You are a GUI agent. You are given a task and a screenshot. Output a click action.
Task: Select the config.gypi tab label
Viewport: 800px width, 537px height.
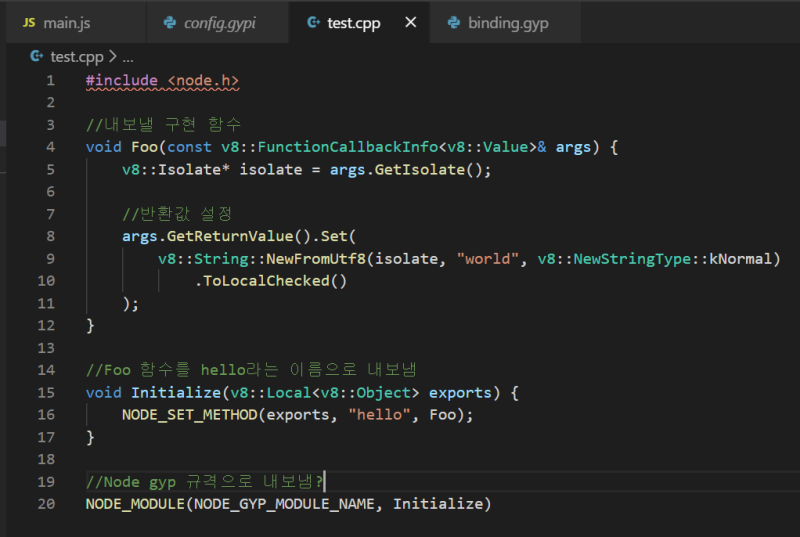(x=220, y=22)
